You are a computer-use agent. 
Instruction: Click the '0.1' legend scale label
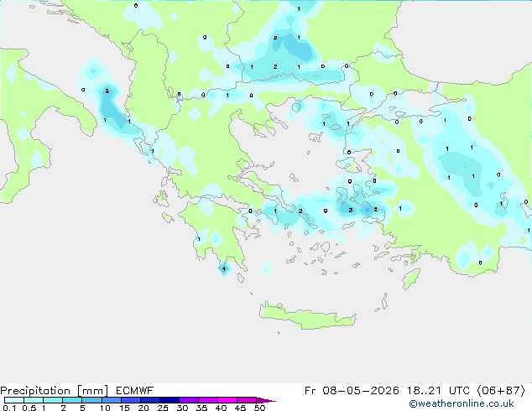click(9, 408)
